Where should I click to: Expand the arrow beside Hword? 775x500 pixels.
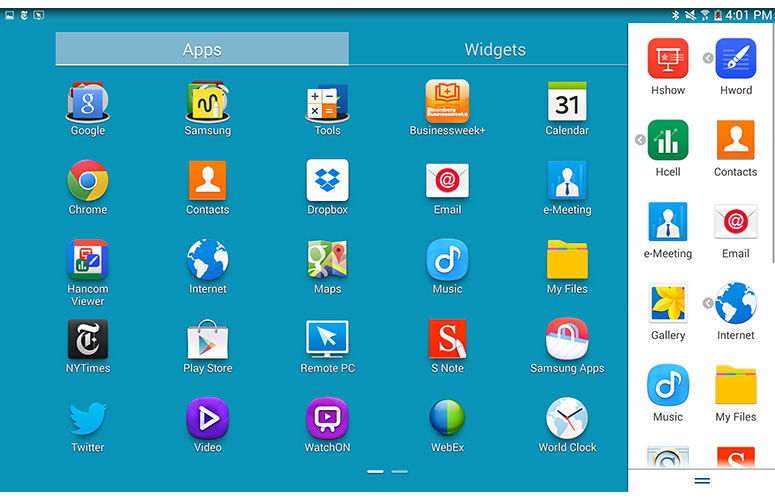click(x=708, y=58)
